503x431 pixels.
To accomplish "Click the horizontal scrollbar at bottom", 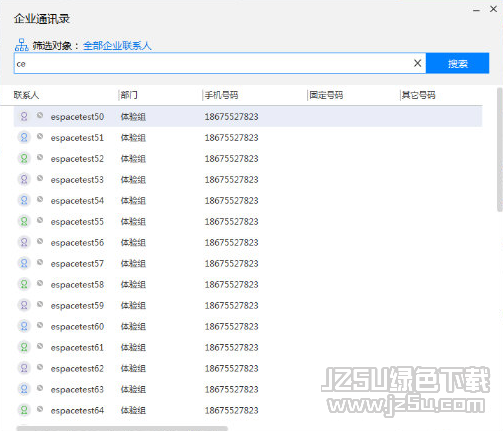I will click(x=122, y=428).
